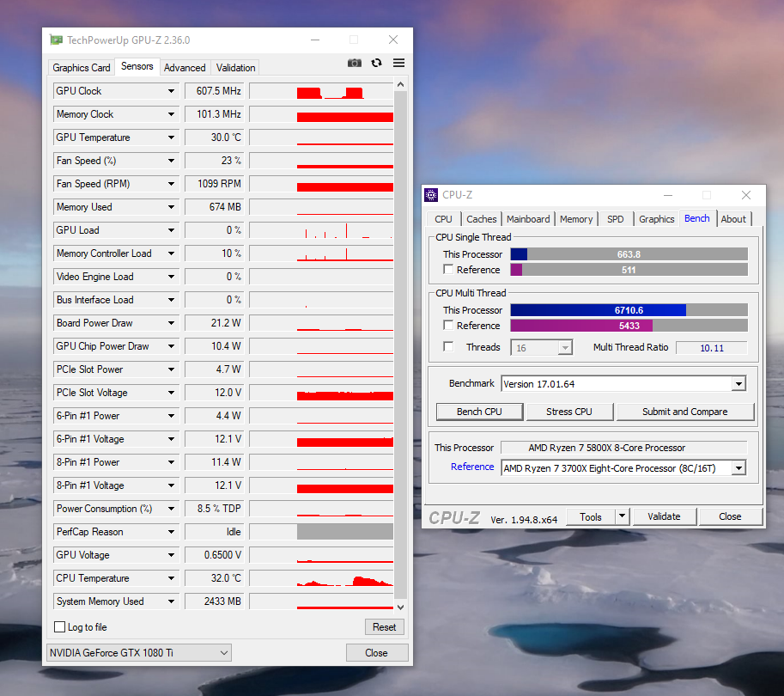Open the System Memory Used dropdown

pyautogui.click(x=171, y=601)
